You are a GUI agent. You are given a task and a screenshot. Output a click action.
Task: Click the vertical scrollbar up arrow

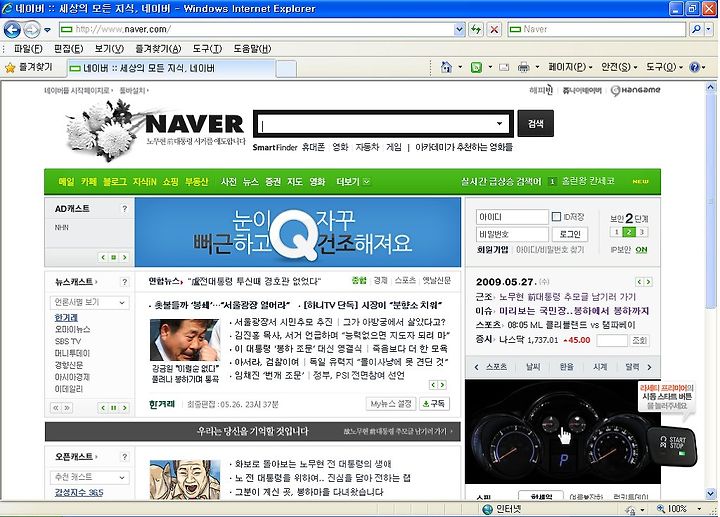click(711, 87)
